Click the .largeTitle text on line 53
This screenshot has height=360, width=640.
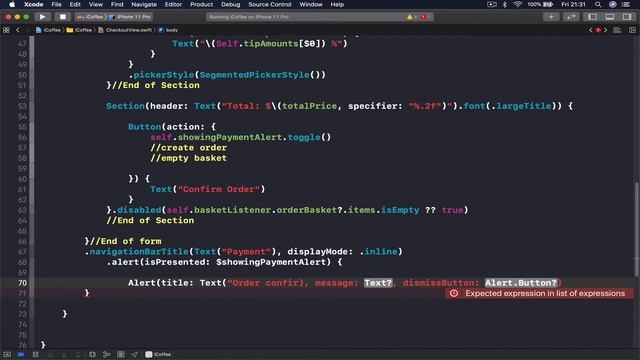pos(521,106)
